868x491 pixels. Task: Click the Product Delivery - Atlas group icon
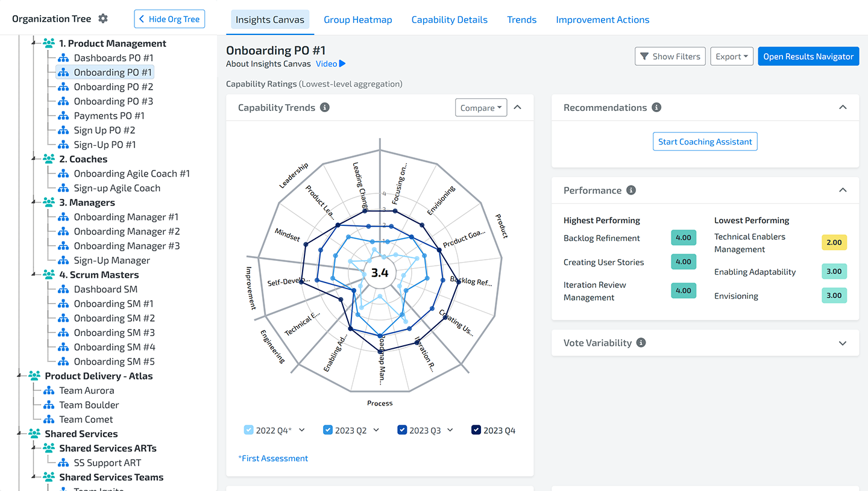point(34,376)
